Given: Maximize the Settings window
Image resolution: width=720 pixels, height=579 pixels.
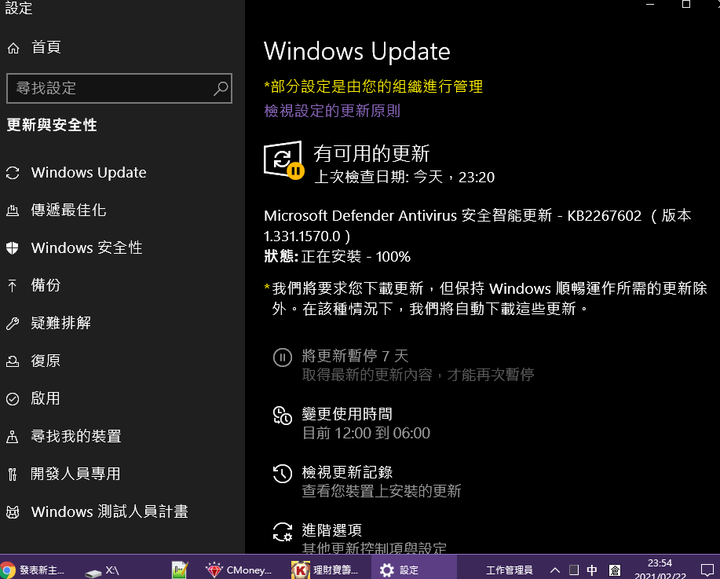Looking at the screenshot, I should 686,4.
